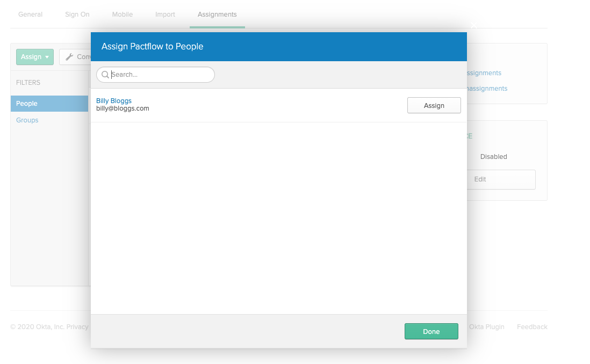Close the Assign Pactflow dialog with the X

point(473,26)
